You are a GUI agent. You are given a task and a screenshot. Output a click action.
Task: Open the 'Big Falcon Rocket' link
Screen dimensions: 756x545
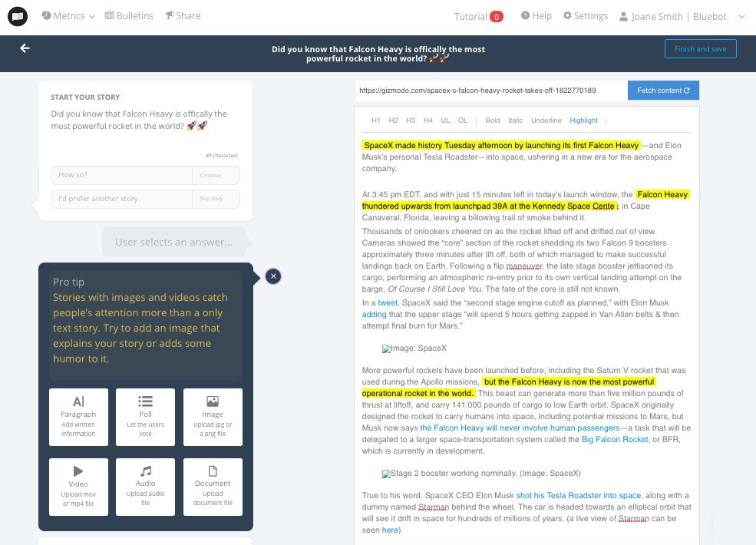tap(615, 439)
